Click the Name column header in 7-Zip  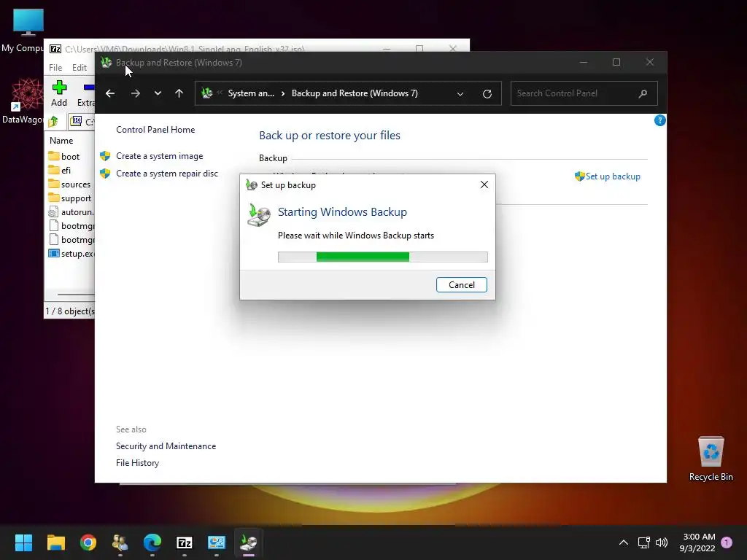(x=61, y=141)
